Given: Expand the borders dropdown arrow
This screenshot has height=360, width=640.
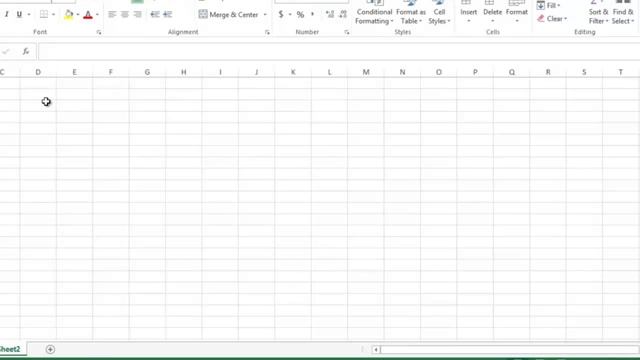Looking at the screenshot, I should (x=53, y=15).
